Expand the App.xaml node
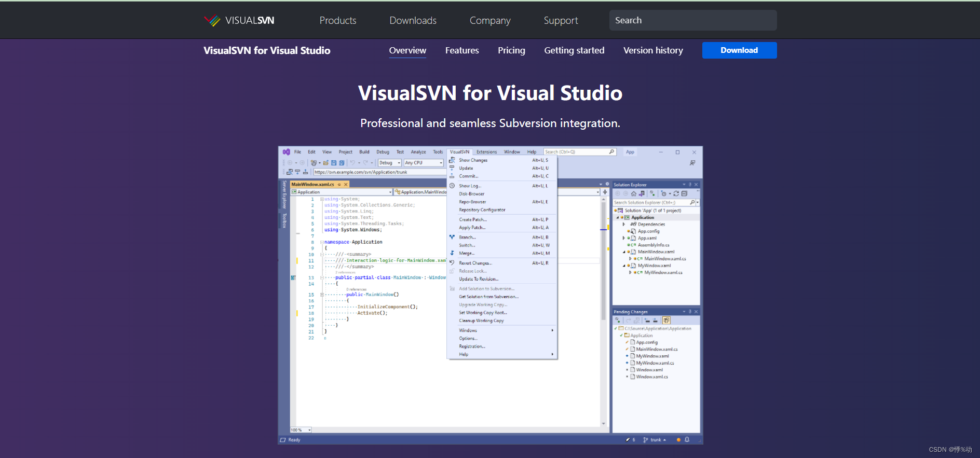Image resolution: width=980 pixels, height=458 pixels. coord(624,238)
